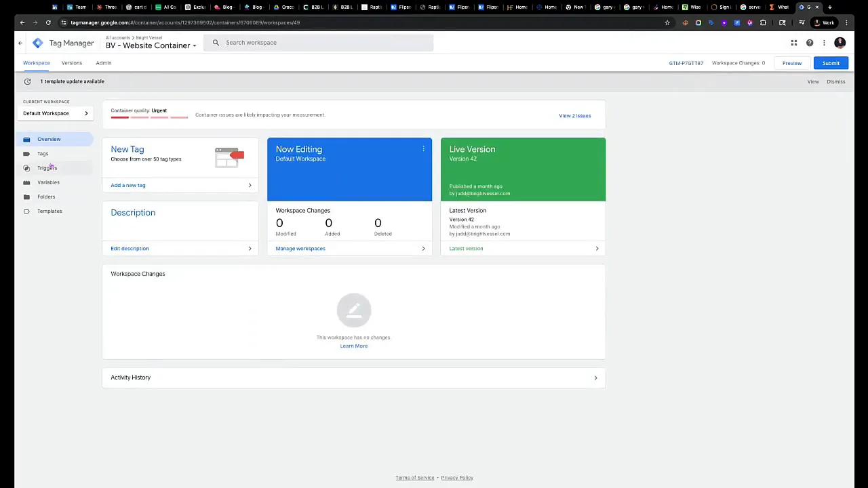Open the Admin tab
Viewport: 868px width, 488px height.
pos(103,62)
